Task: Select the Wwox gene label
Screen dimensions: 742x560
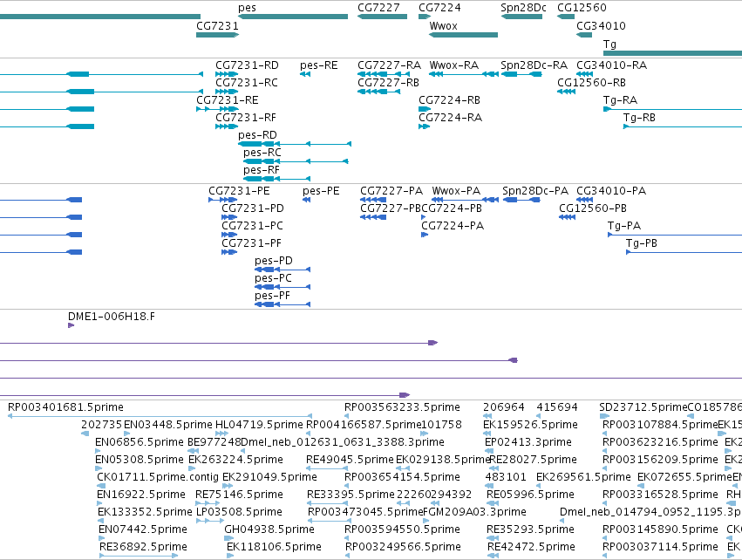Action: tap(444, 25)
